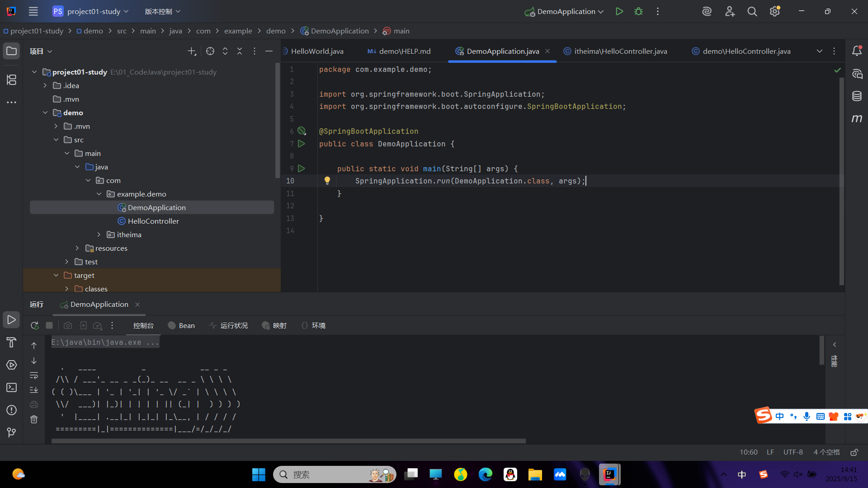The image size is (868, 488).
Task: Open the Maven tool window
Action: [x=857, y=118]
